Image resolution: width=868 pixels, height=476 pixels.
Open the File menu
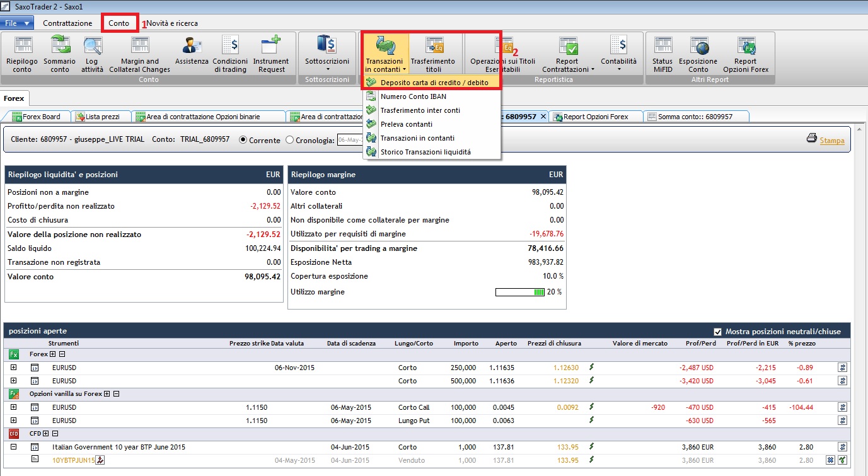(x=17, y=23)
